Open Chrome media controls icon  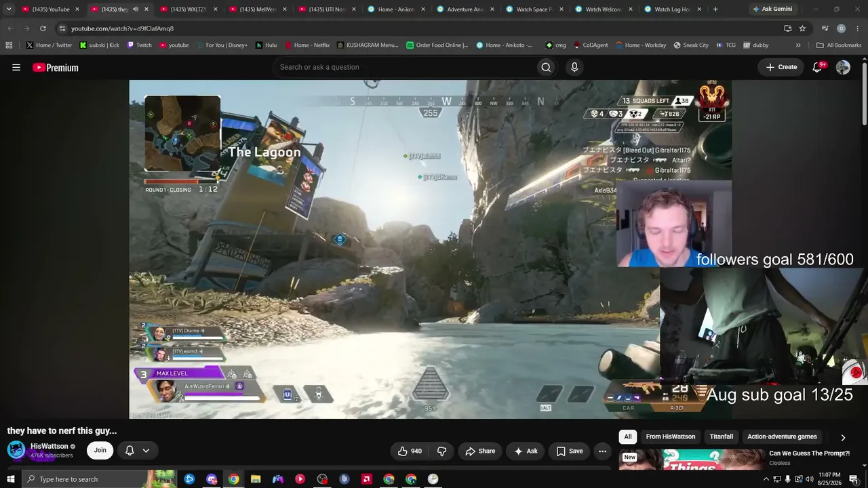pos(825,28)
